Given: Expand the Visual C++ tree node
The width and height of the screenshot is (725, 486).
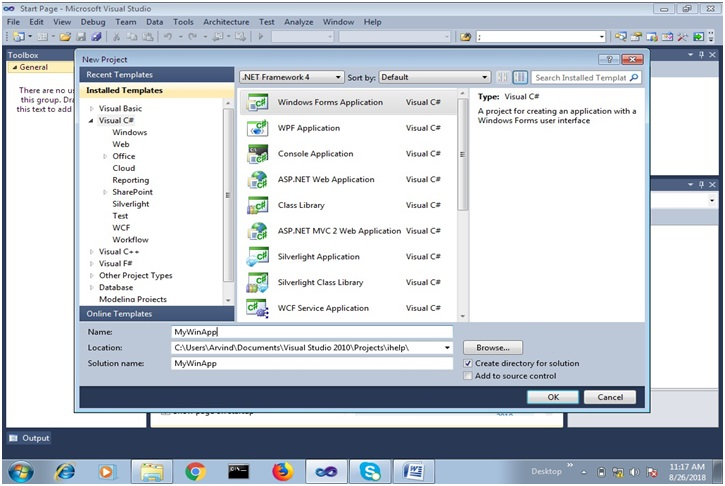Looking at the screenshot, I should [x=92, y=252].
